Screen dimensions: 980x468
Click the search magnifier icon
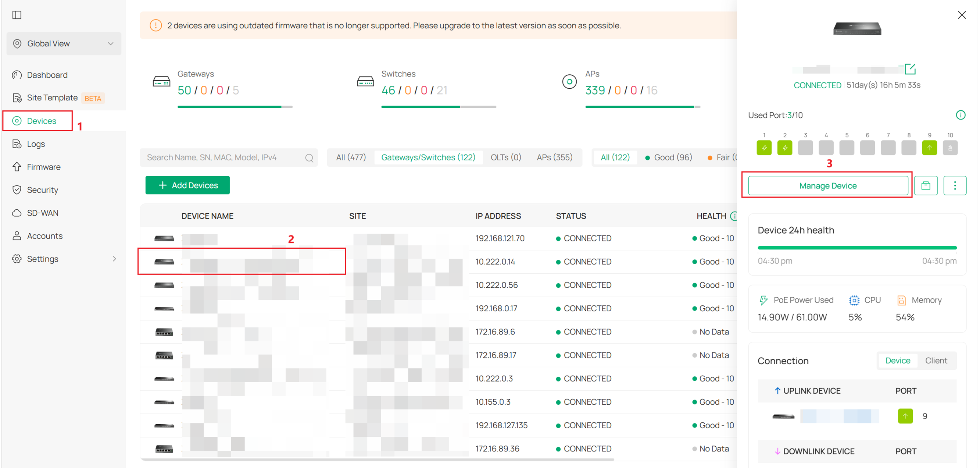309,157
